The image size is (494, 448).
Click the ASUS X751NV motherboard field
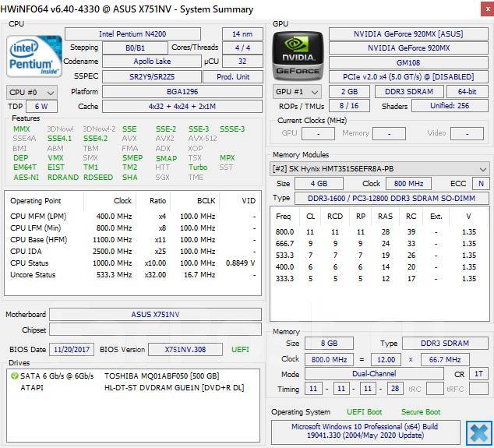(155, 315)
